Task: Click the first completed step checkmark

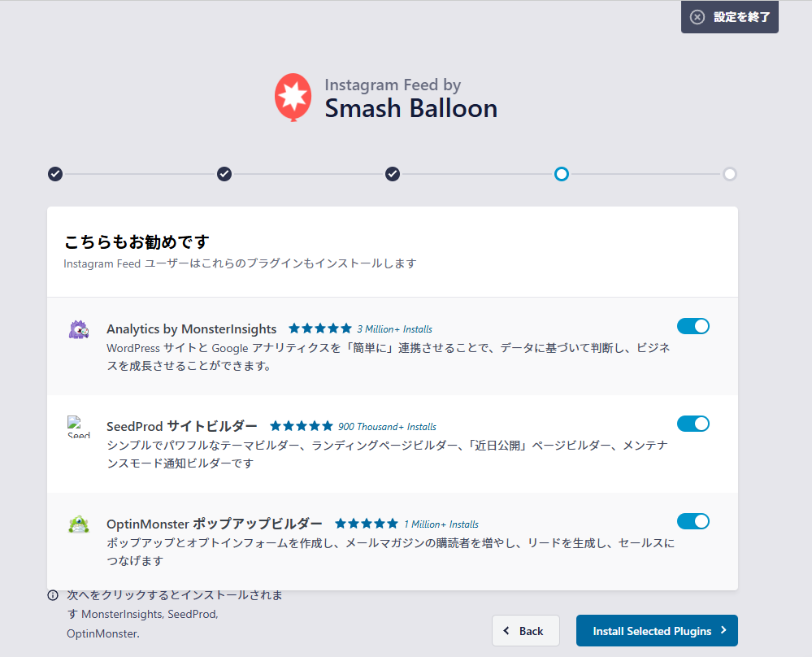Action: coord(55,174)
